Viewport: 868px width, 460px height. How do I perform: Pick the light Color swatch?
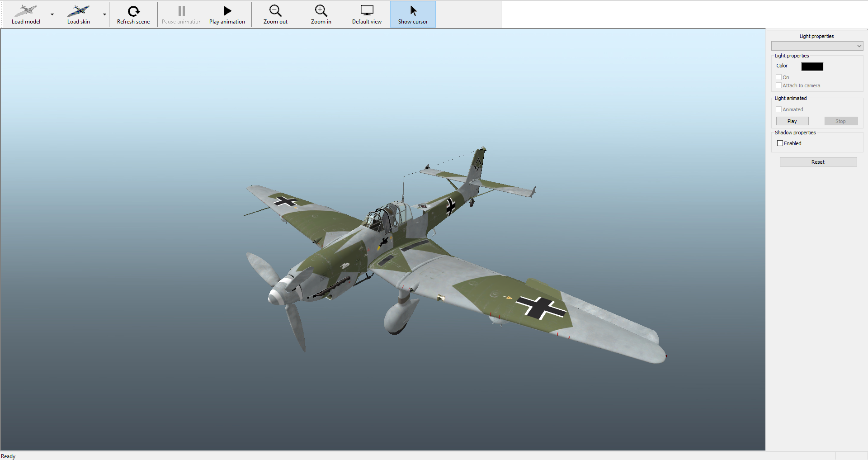pos(812,66)
